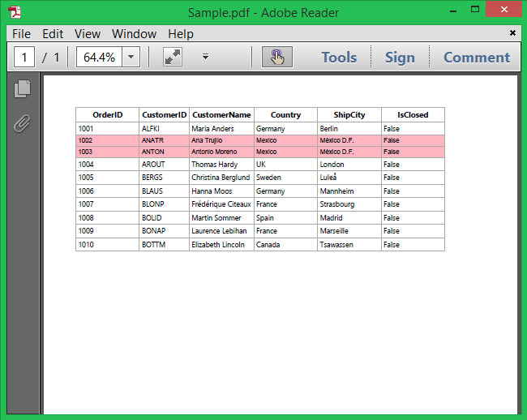Click the Hanna Moos cell
527x420 pixels.
(x=221, y=191)
